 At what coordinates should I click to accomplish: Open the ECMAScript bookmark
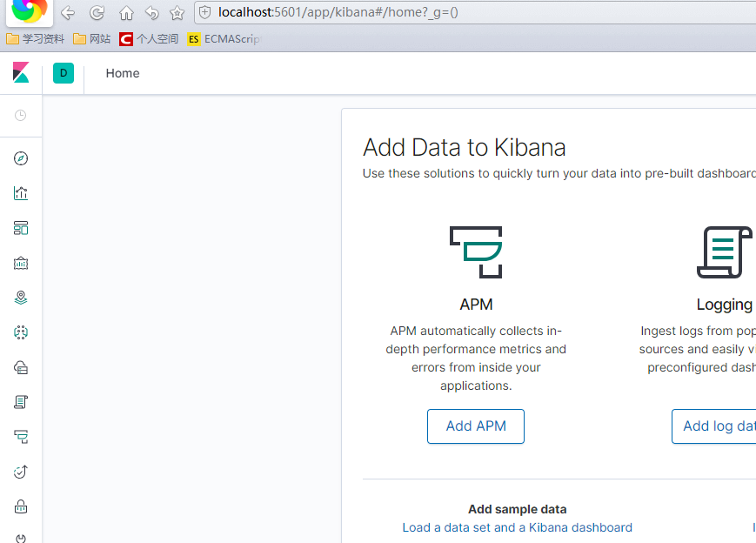coord(224,39)
